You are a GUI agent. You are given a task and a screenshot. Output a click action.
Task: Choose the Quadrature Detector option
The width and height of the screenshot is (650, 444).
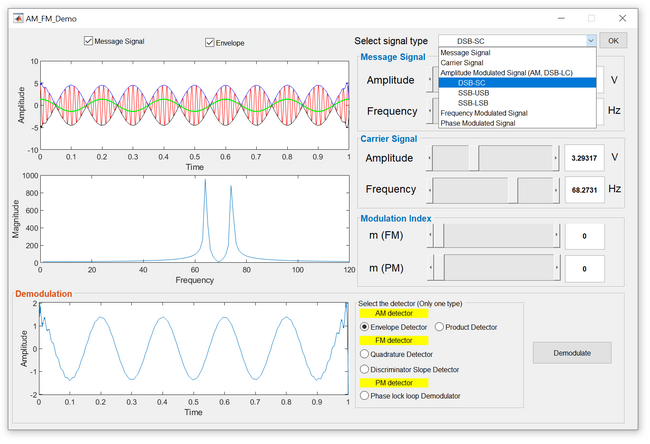[364, 353]
